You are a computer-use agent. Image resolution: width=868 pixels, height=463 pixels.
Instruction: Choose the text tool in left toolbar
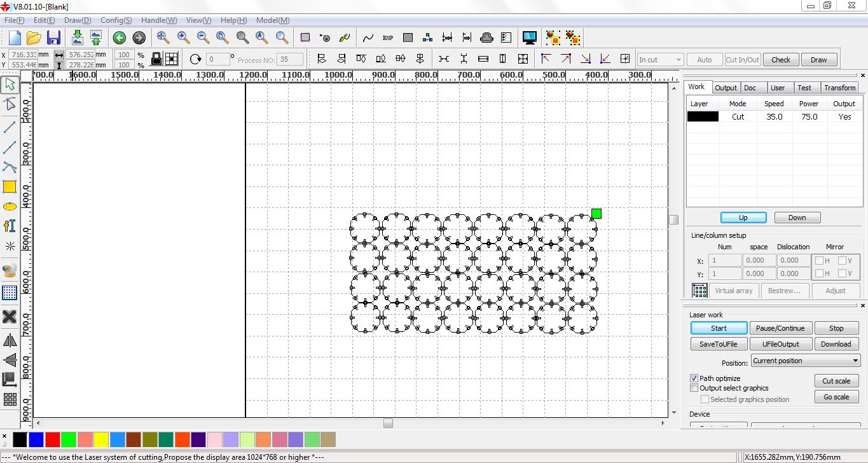click(x=10, y=226)
